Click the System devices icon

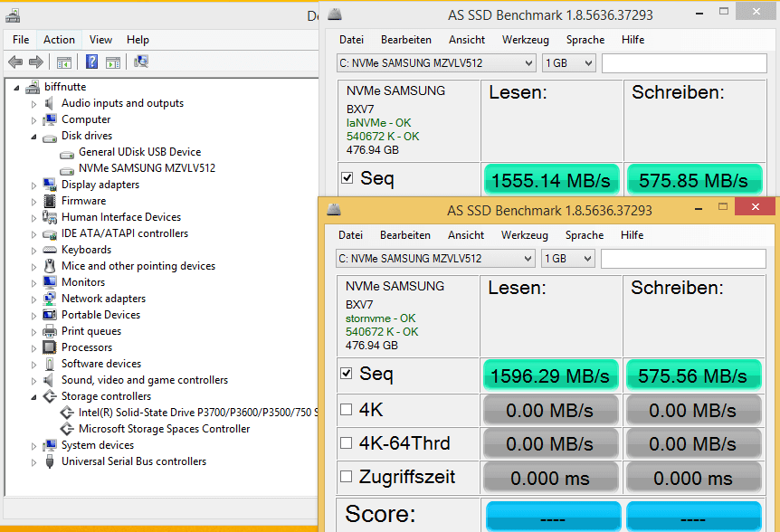point(49,445)
